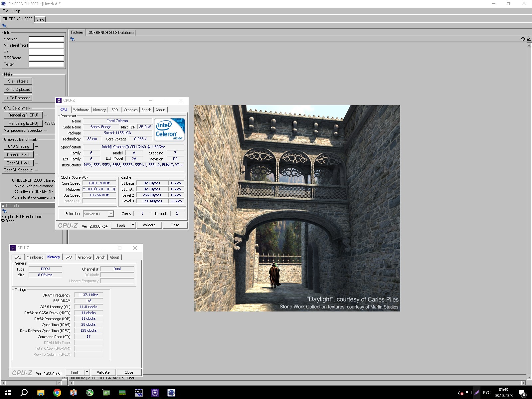532x399 pixels.
Task: Run C4D Shading benchmark
Action: tap(19, 146)
